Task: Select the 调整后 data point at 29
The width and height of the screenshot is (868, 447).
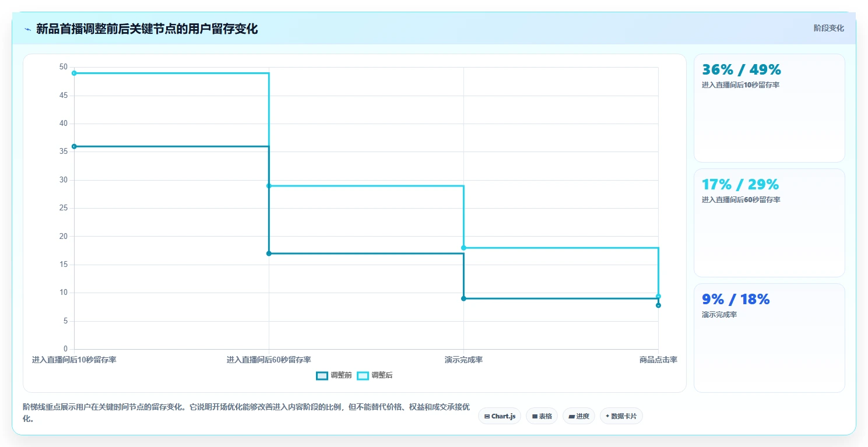Action: tap(269, 186)
